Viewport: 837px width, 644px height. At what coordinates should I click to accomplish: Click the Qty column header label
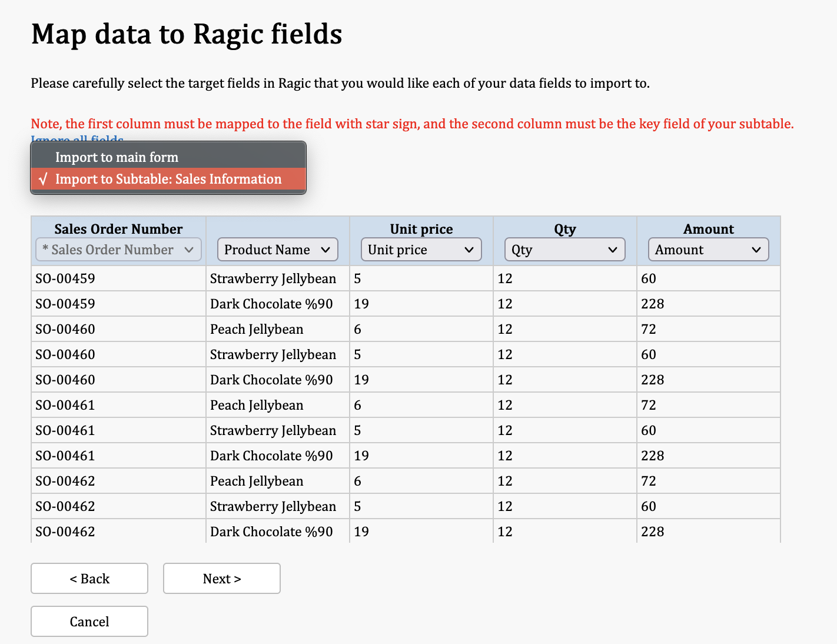point(565,229)
